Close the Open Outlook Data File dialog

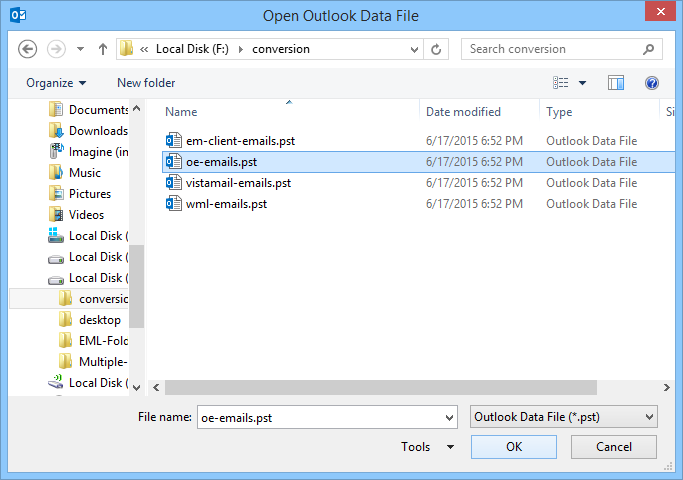tap(660, 11)
